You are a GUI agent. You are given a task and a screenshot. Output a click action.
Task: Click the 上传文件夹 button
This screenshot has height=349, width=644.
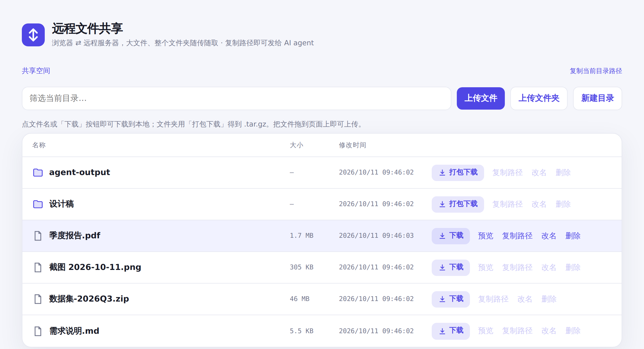click(539, 98)
